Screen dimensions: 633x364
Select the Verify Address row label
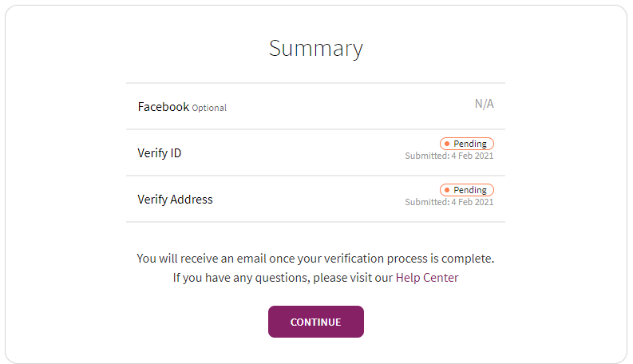(x=175, y=199)
